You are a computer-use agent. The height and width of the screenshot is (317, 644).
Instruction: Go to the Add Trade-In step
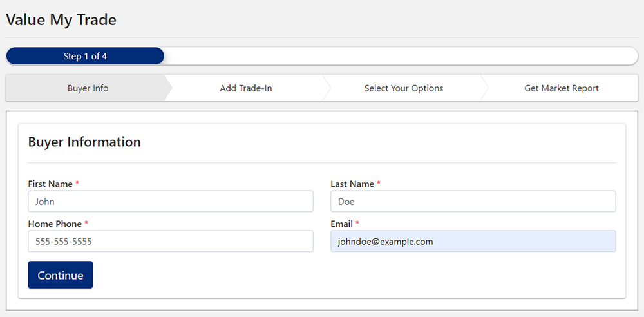[246, 88]
